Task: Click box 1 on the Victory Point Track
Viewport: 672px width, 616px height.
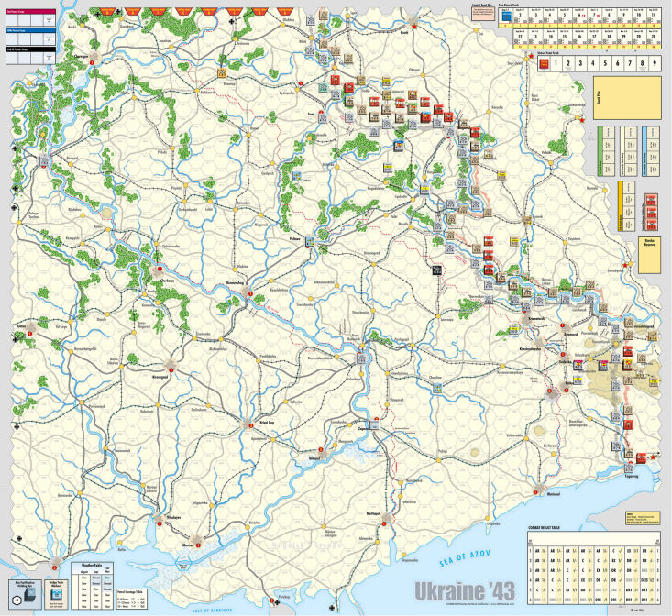Action: (x=556, y=64)
